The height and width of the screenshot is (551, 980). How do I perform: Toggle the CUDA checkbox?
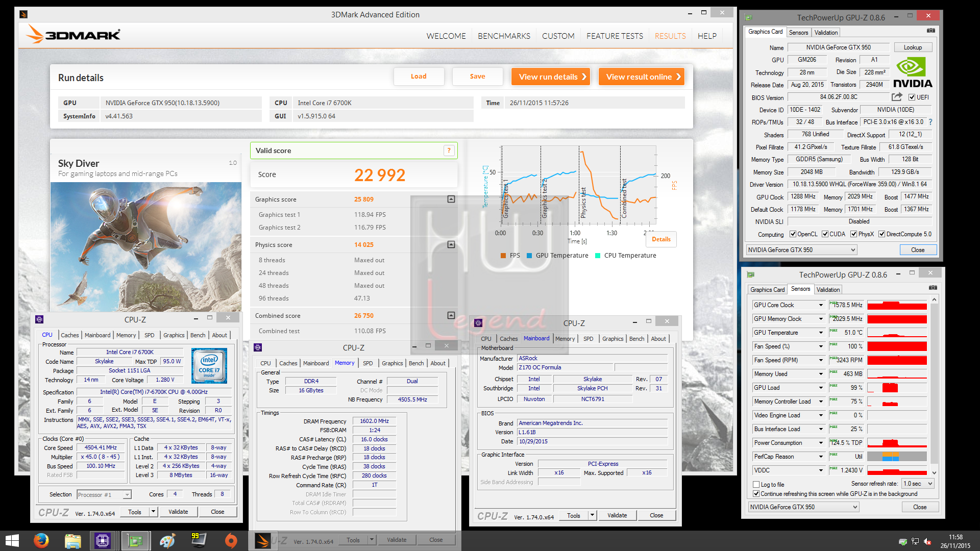(x=825, y=234)
